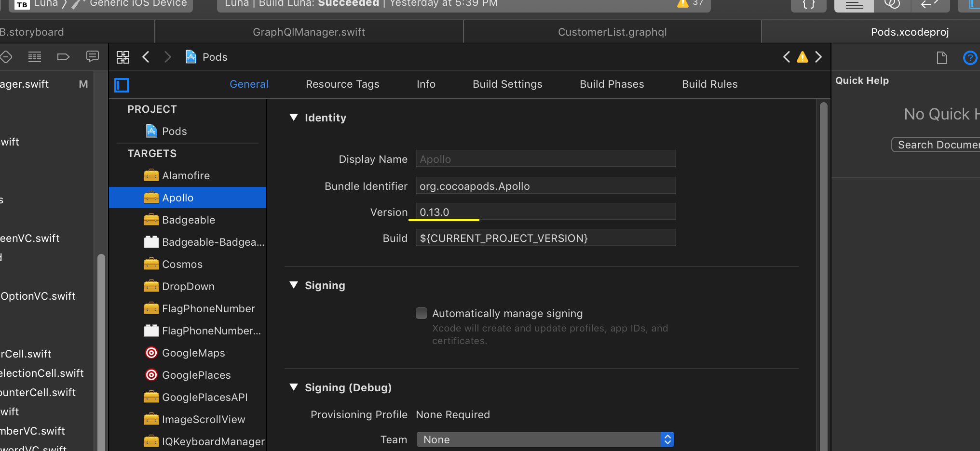Switch to Resource Tags tab
The height and width of the screenshot is (451, 980).
point(342,84)
